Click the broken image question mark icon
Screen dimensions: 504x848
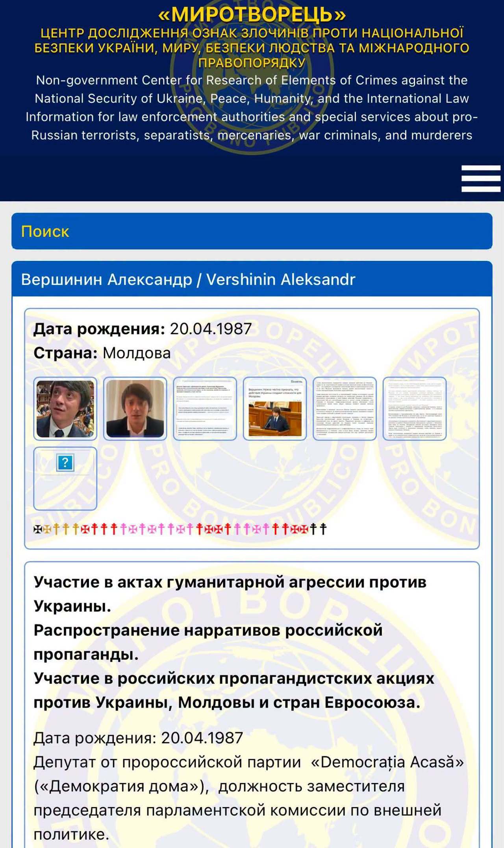pos(65,463)
